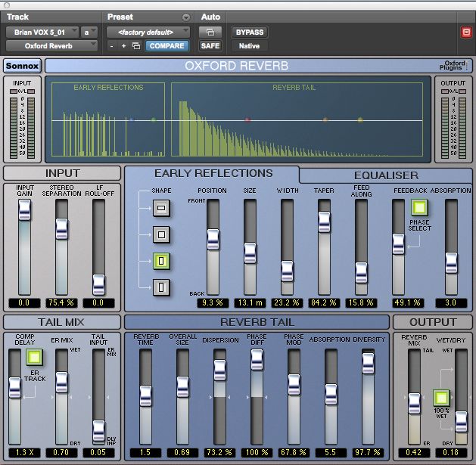Switch to the Early Reflections tab
This screenshot has height=465, width=476.
(x=213, y=173)
